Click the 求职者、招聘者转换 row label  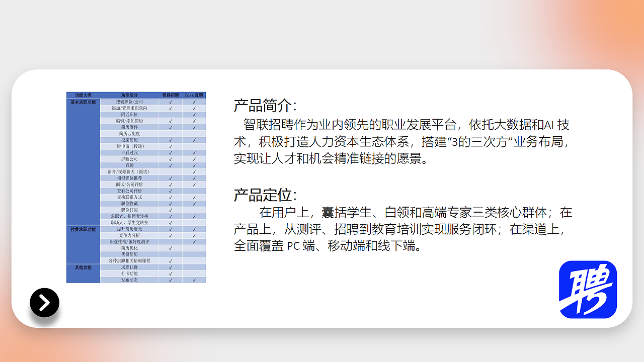(x=129, y=217)
